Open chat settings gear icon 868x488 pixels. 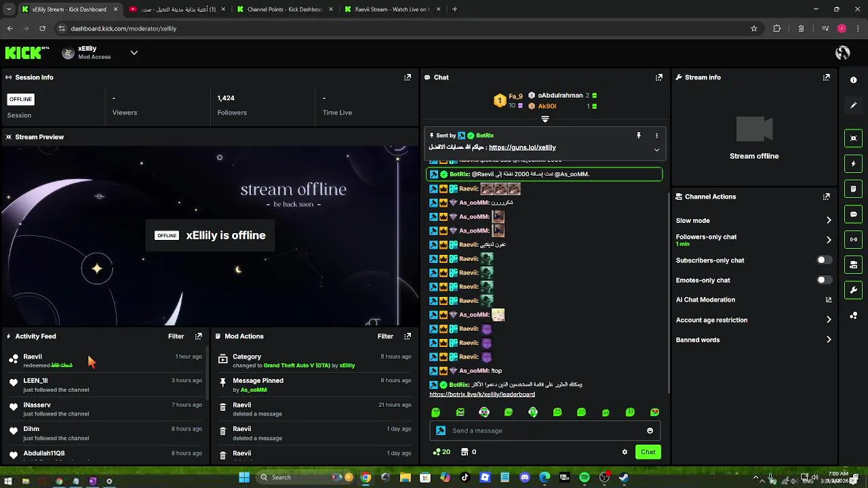(625, 452)
